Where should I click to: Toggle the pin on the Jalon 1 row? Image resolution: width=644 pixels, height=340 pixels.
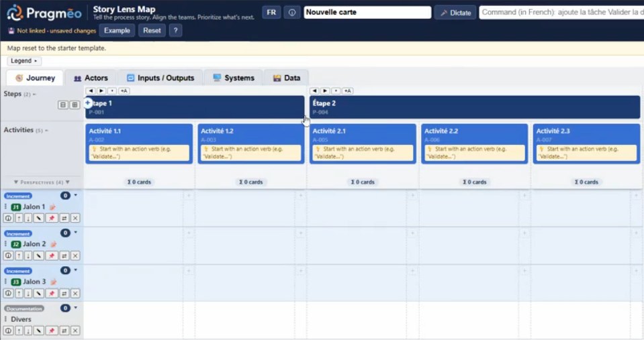point(51,218)
